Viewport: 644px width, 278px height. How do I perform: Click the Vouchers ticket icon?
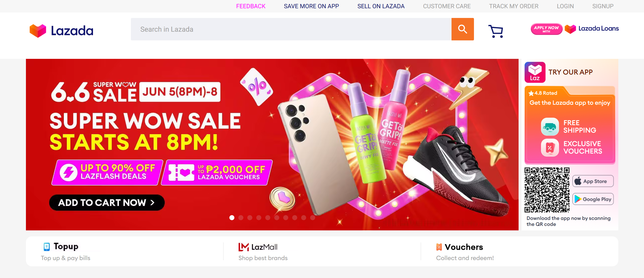pyautogui.click(x=439, y=247)
